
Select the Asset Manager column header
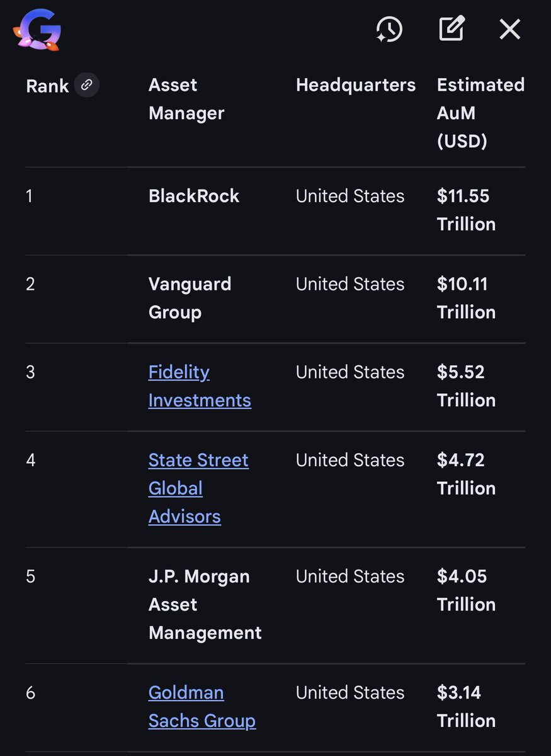tap(186, 99)
